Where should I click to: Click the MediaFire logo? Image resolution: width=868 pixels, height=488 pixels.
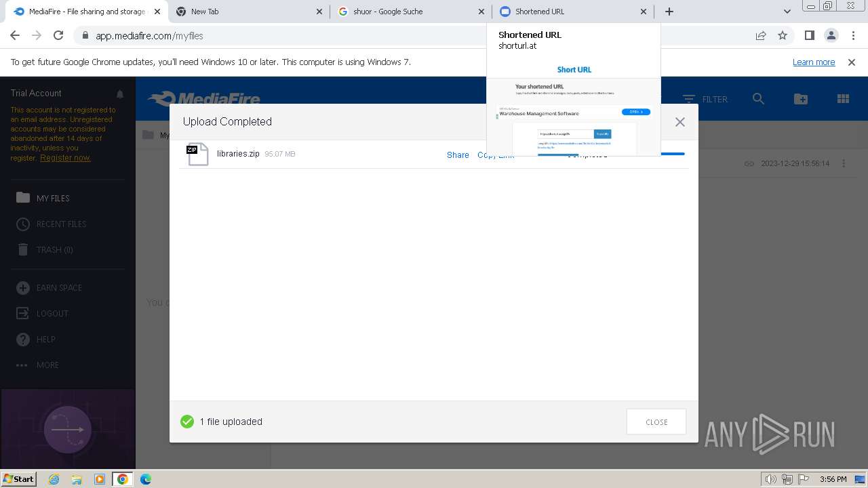tap(203, 99)
